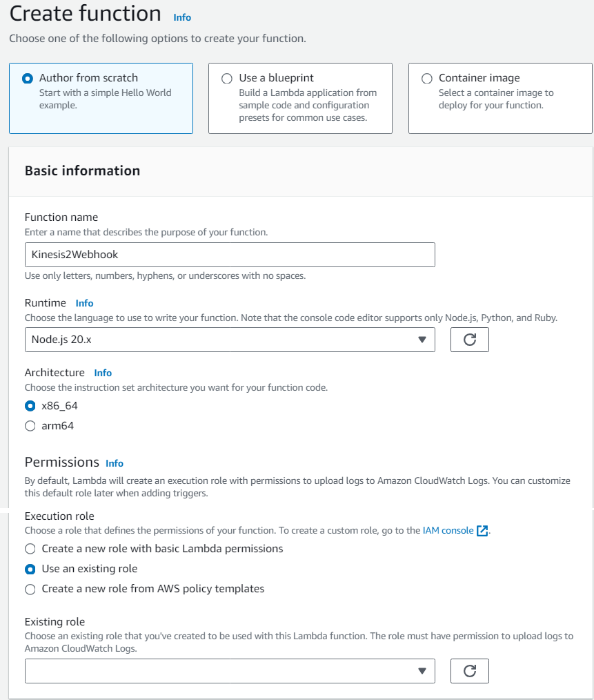Choose Create a new role from AWS policy templates
The image size is (594, 700).
click(28, 589)
